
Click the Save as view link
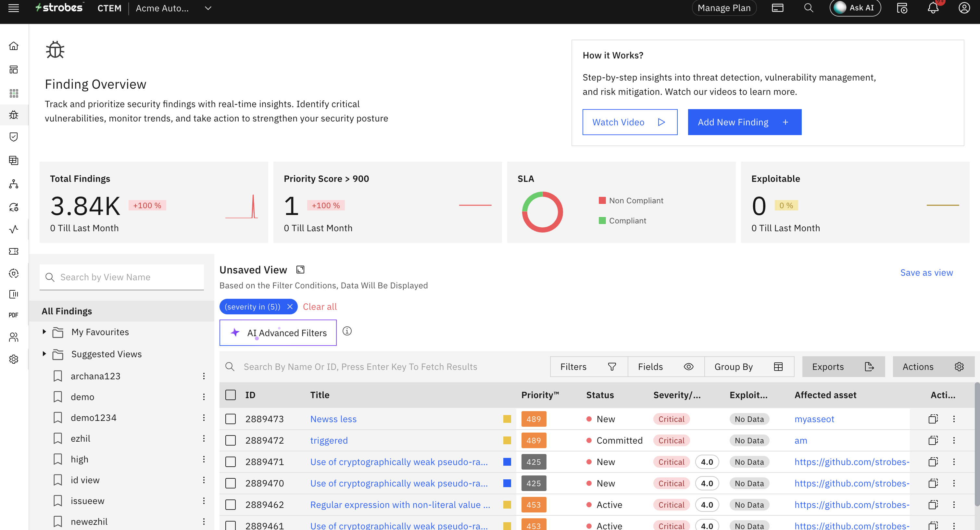(x=926, y=272)
